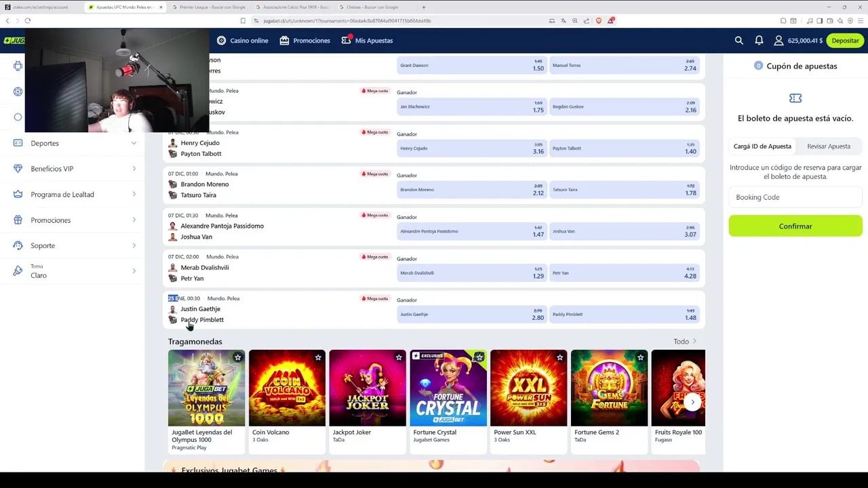
Task: Click the Booking Code input field
Action: pyautogui.click(x=795, y=197)
